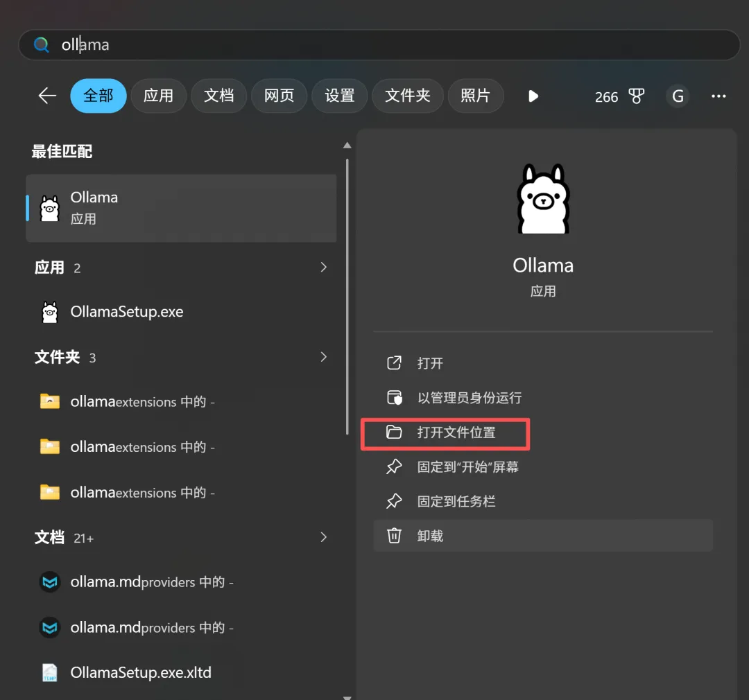Click the 应用 section header
Viewport: 749px width, 700px height.
point(49,268)
